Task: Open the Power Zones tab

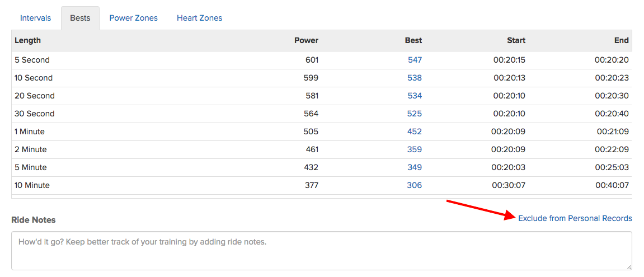Action: [x=134, y=18]
